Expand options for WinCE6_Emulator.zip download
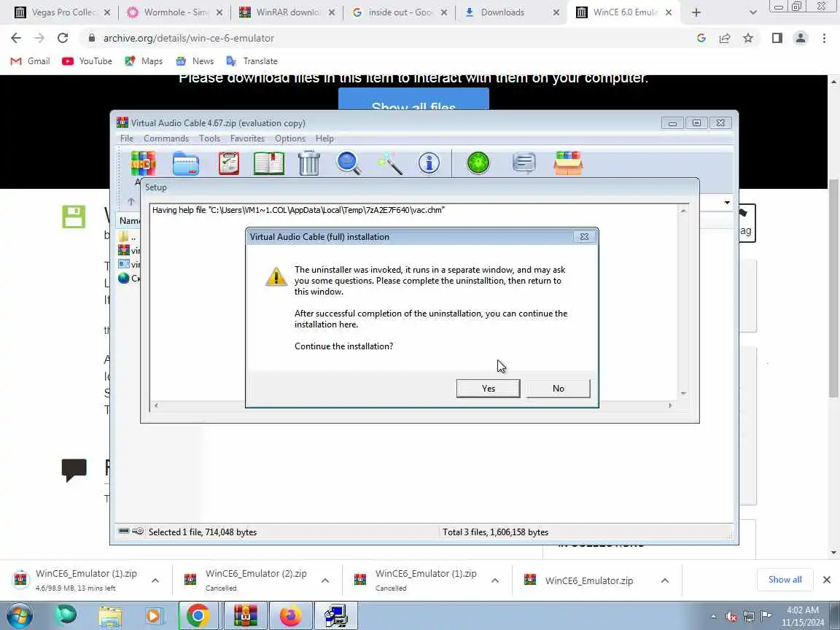This screenshot has width=840, height=630. click(664, 580)
